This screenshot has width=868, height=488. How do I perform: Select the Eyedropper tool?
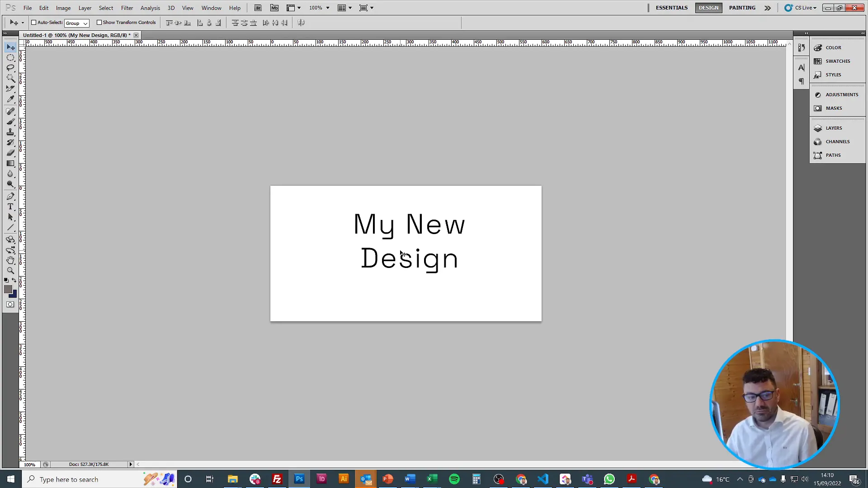[x=10, y=99]
